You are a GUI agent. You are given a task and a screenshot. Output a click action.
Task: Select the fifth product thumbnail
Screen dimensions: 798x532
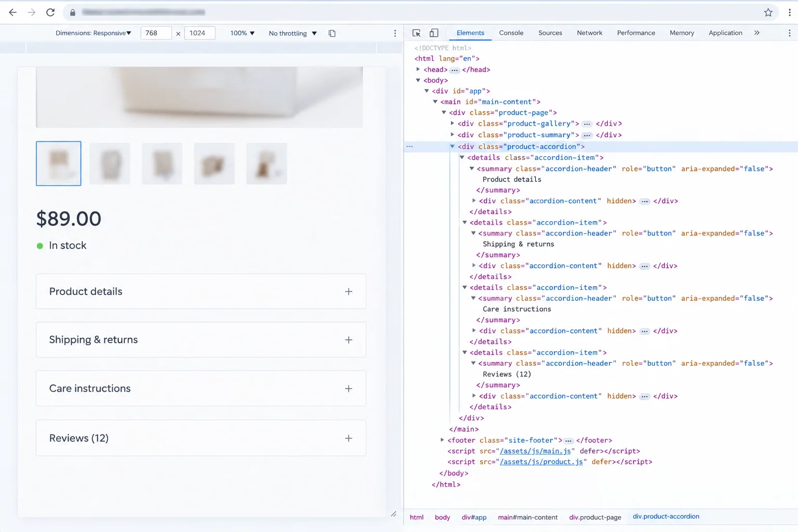point(267,164)
